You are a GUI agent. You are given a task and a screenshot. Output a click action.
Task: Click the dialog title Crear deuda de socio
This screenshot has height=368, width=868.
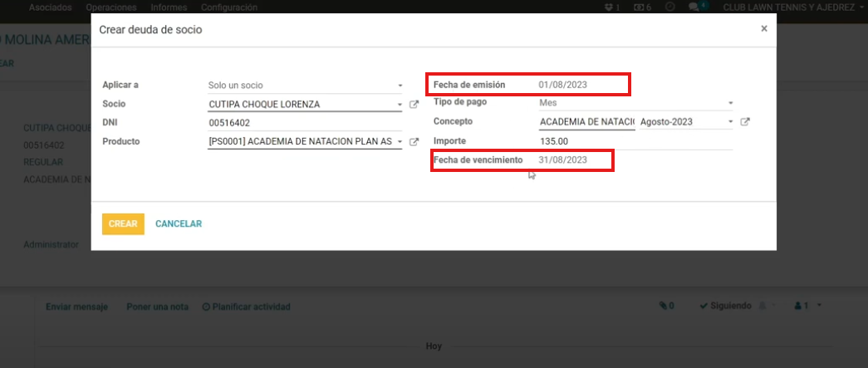coord(150,29)
